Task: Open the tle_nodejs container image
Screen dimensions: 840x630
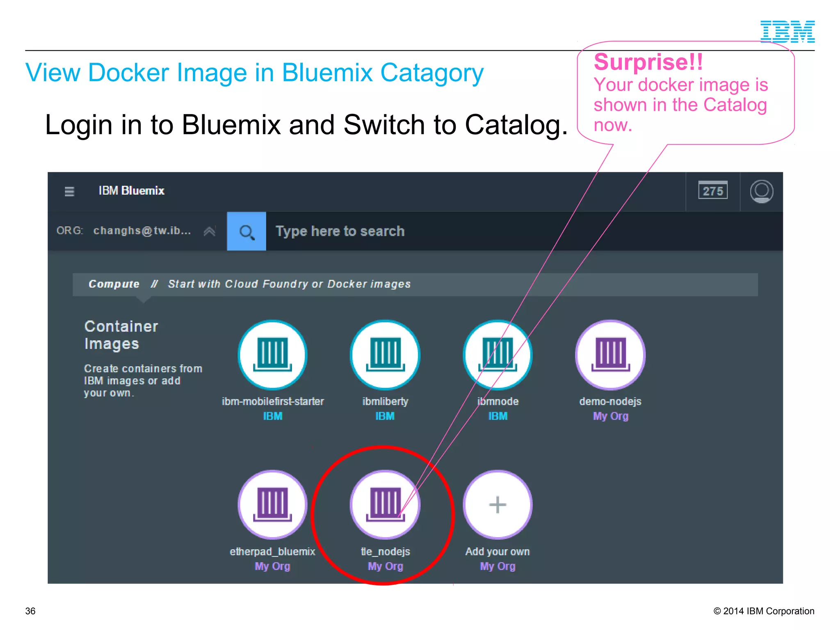Action: 385,504
